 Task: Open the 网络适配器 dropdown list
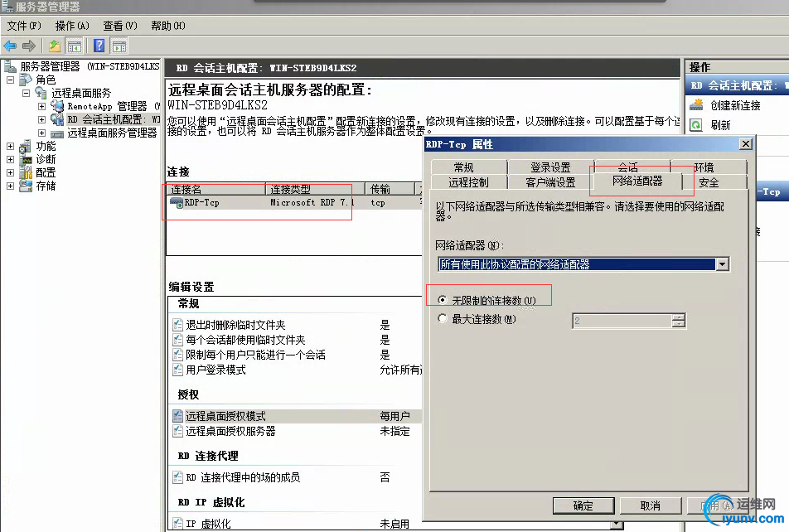click(x=723, y=264)
